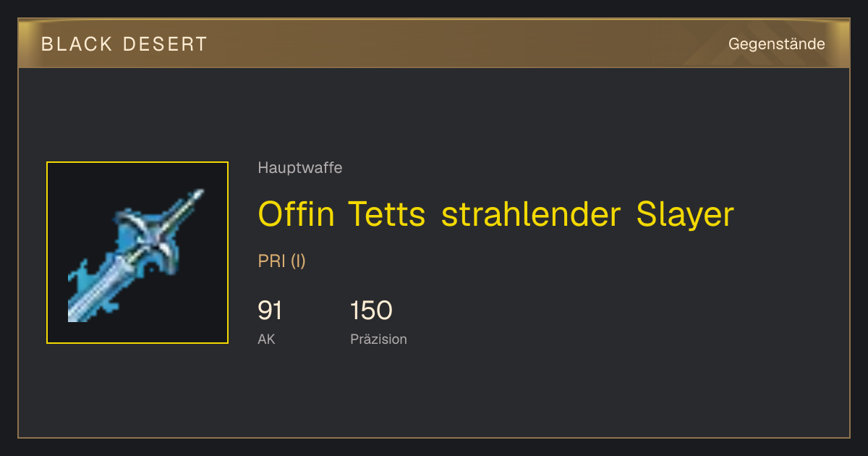Click the AK stat label
The width and height of the screenshot is (868, 456).
266,339
